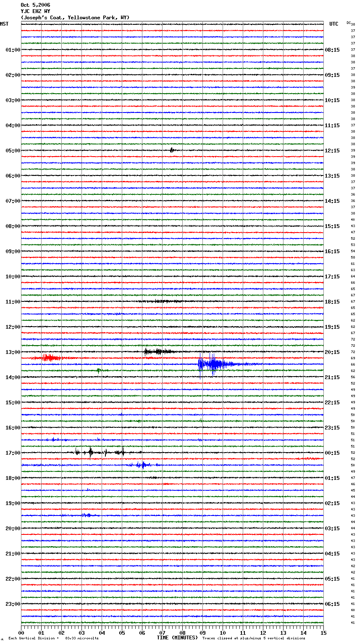357x644 pixels.
Task: Click the 'MST' column header
Action: tap(4, 24)
